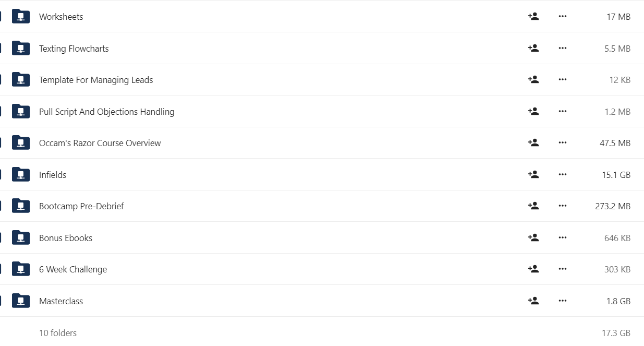Viewport: 644px width, 346px height.
Task: Open the Masterclass folder name
Action: (x=61, y=301)
